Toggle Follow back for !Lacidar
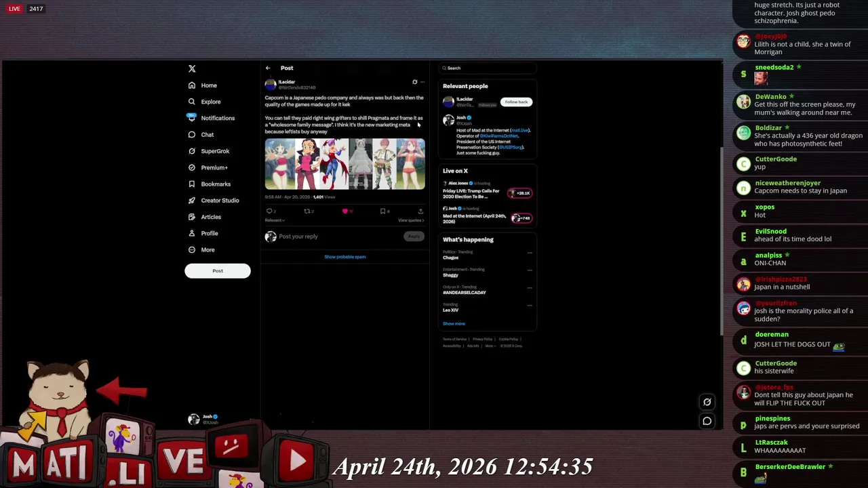Screen dimensions: 868x488 coord(516,102)
